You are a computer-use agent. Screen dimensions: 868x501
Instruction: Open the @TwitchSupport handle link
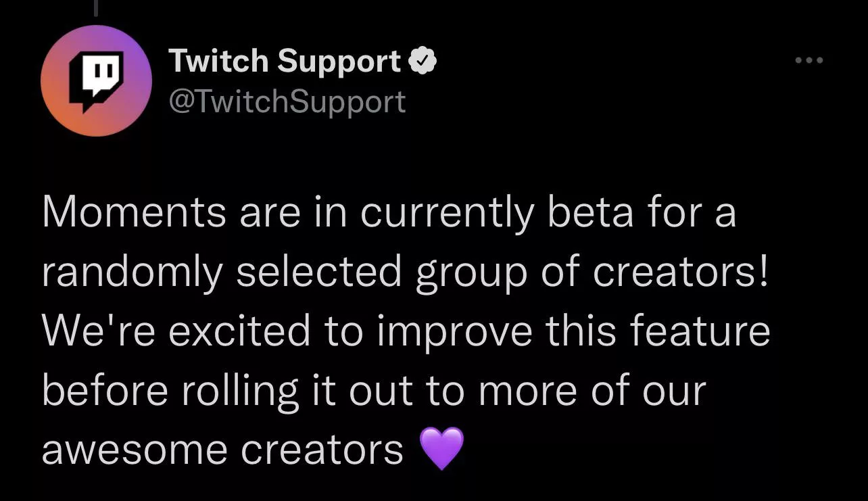point(287,101)
